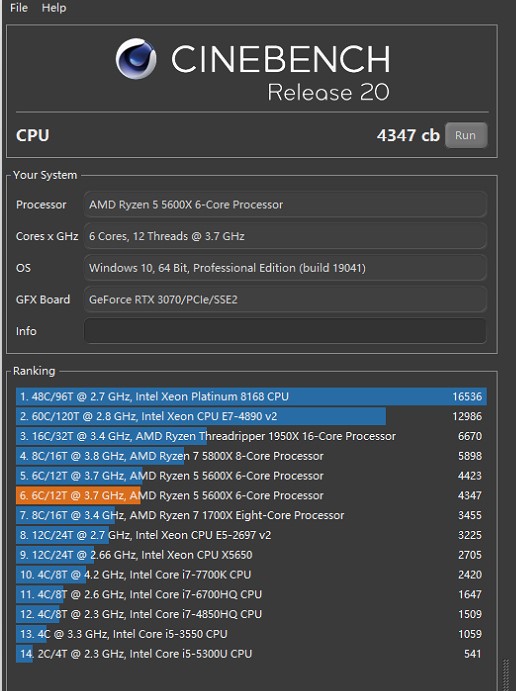This screenshot has height=691, width=516.
Task: Open the Help menu
Action: click(54, 7)
